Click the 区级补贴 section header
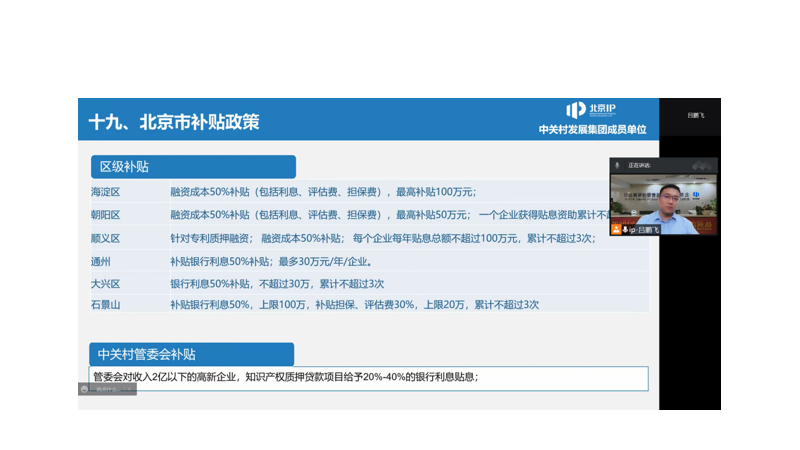Viewport: 800px width, 450px height. tap(193, 167)
